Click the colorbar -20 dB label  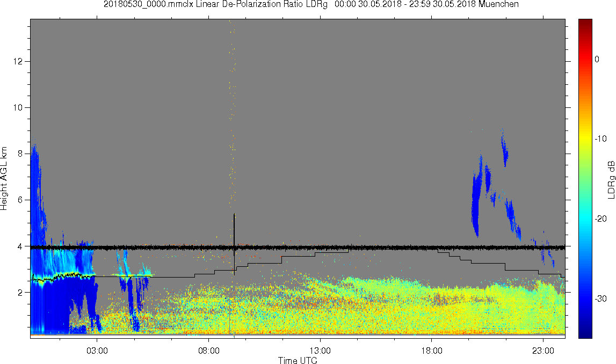pos(600,219)
